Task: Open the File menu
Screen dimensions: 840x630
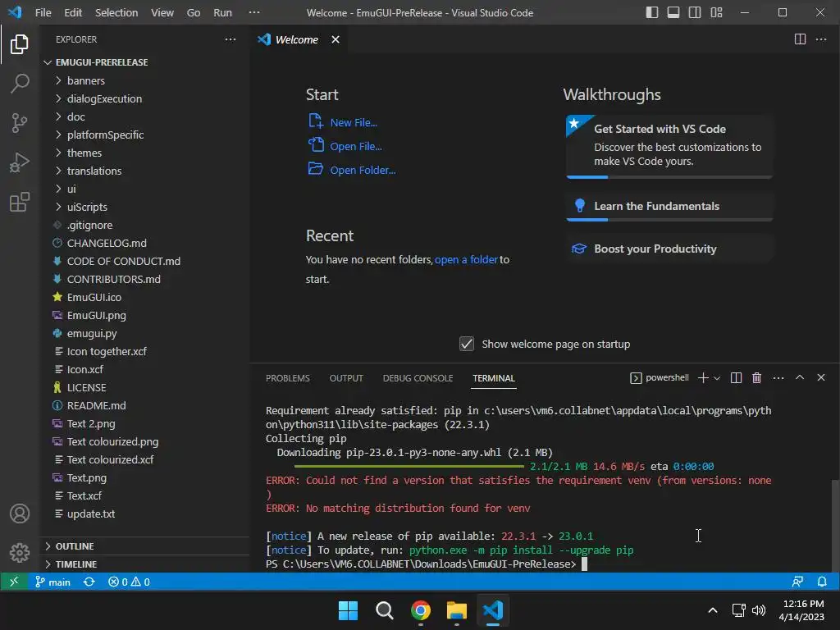Action: click(x=43, y=12)
